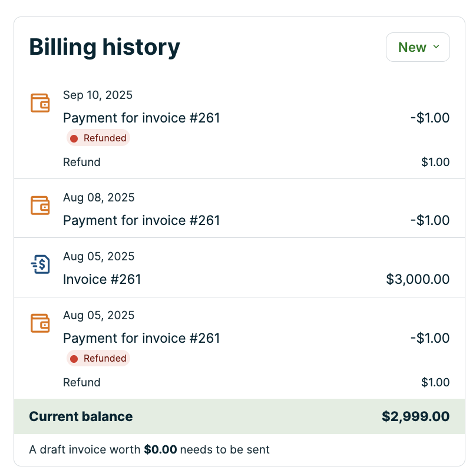Image resolution: width=476 pixels, height=470 pixels.
Task: Open Aug 08 Payment for invoice #261
Action: pos(141,220)
